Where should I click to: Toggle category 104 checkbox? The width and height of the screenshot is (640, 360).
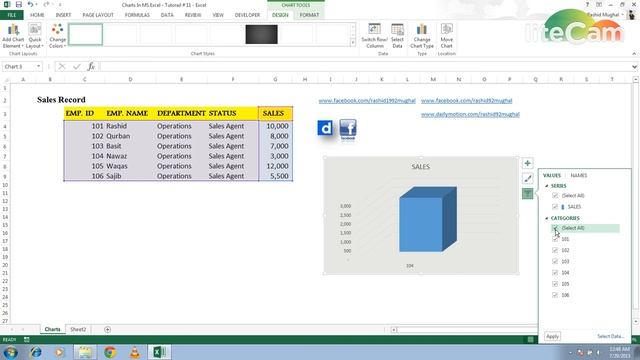tap(555, 272)
